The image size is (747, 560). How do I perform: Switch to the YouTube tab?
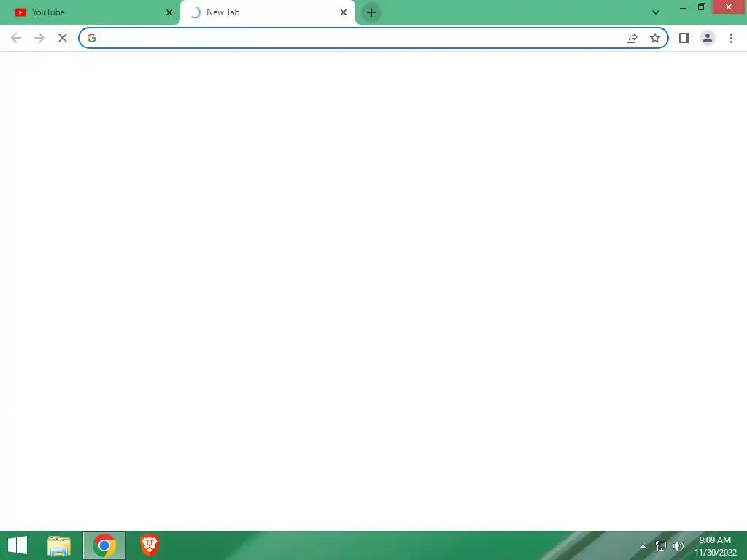[90, 12]
